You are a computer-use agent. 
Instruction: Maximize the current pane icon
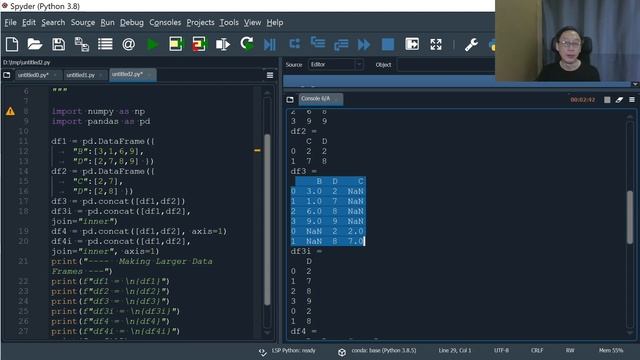coord(412,44)
